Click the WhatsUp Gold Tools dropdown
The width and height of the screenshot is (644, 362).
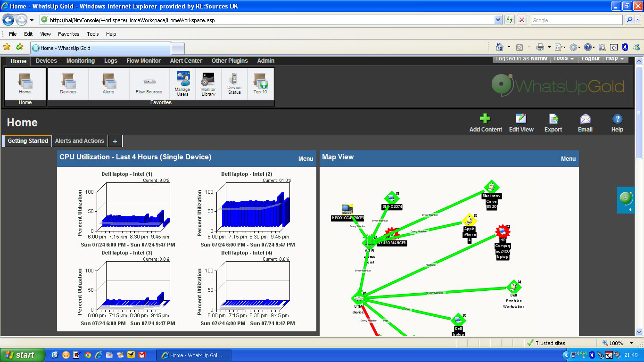point(563,58)
